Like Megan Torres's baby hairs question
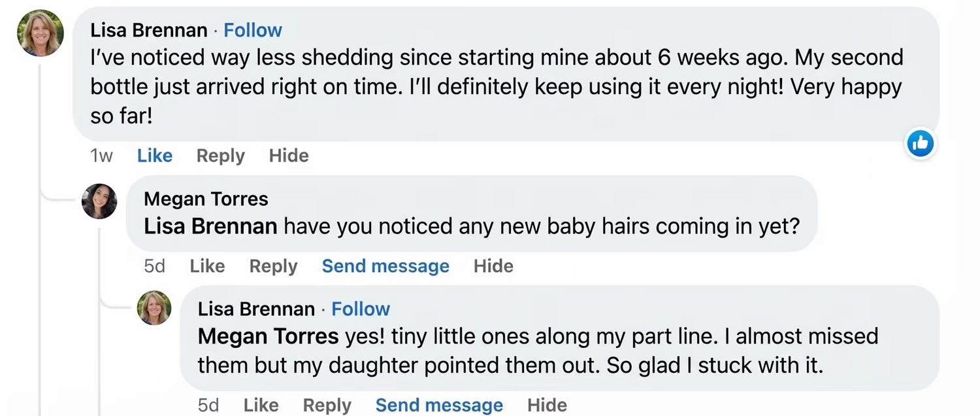Image resolution: width=980 pixels, height=416 pixels. (207, 266)
